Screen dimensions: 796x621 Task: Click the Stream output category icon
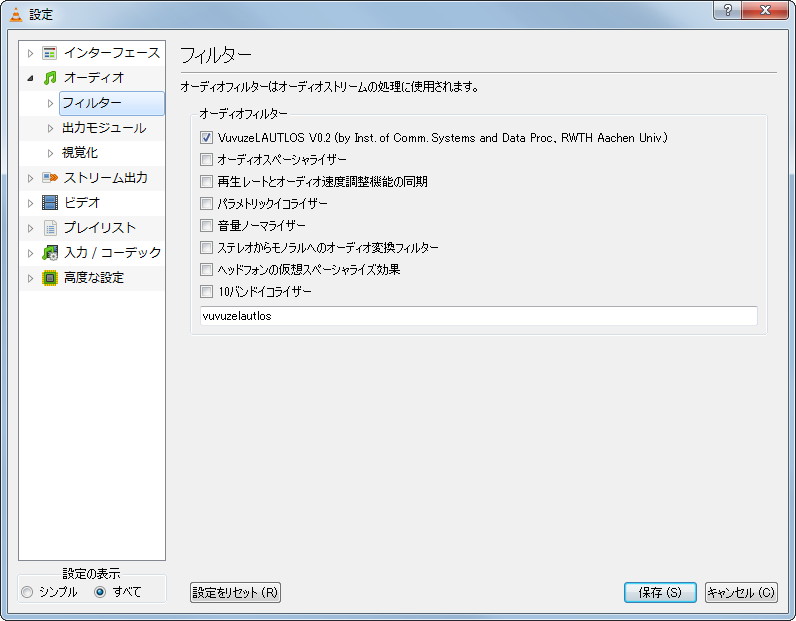tap(50, 178)
